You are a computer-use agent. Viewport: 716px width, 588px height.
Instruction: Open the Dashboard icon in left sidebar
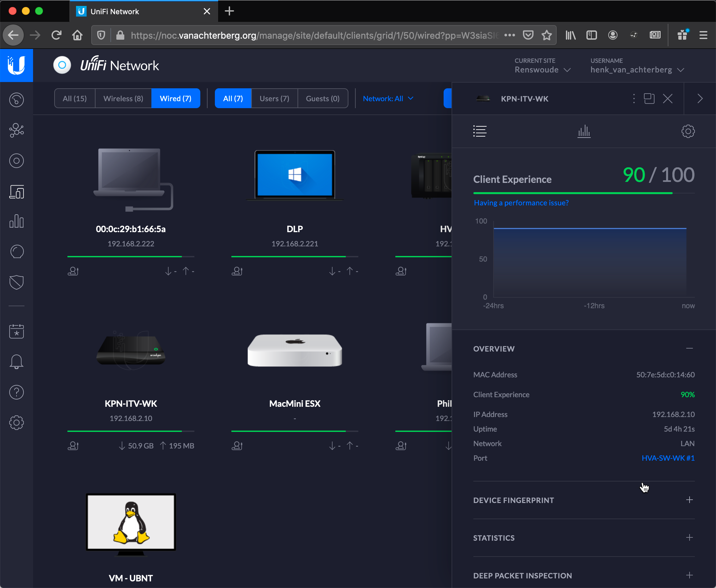17,100
